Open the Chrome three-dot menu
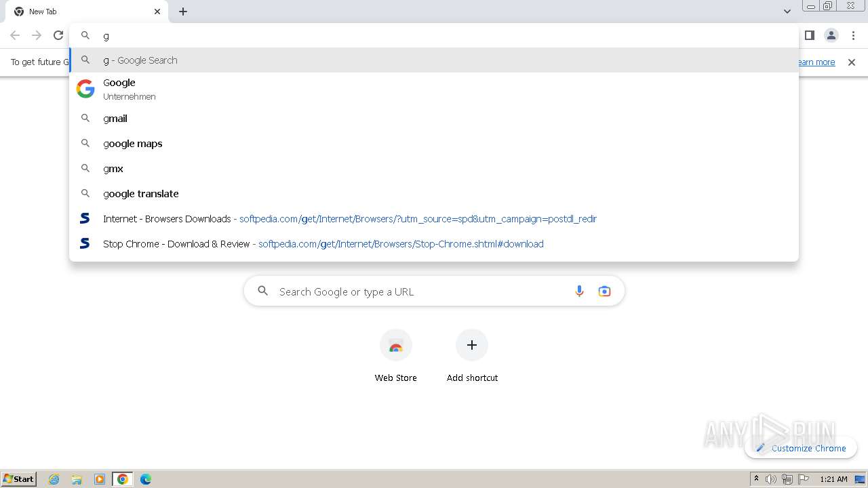The width and height of the screenshot is (868, 488). tap(853, 35)
